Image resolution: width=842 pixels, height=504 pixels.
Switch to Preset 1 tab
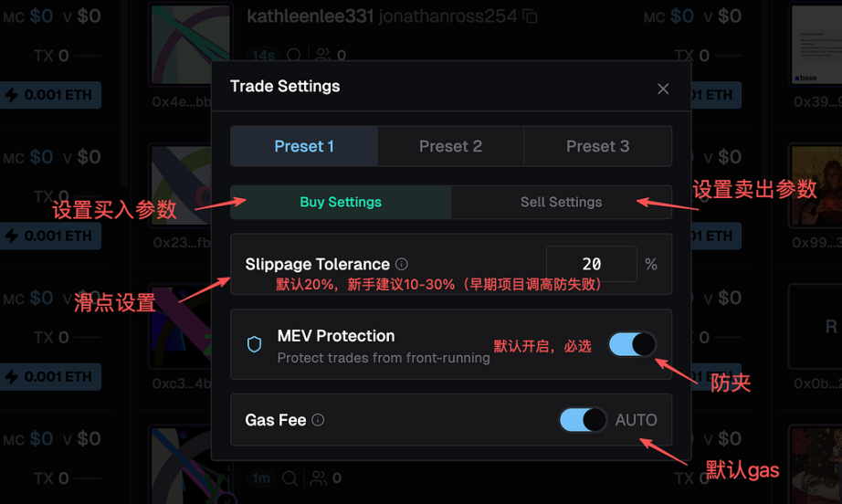[304, 146]
